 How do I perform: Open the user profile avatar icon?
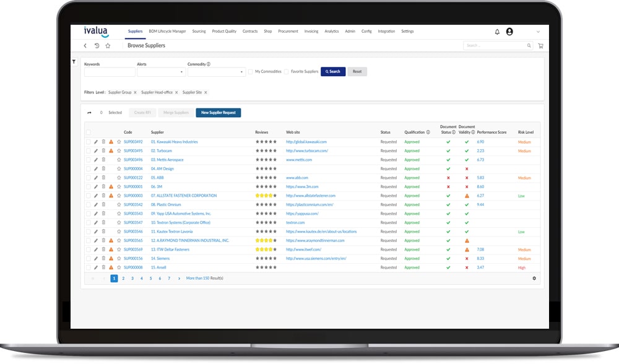tap(509, 32)
